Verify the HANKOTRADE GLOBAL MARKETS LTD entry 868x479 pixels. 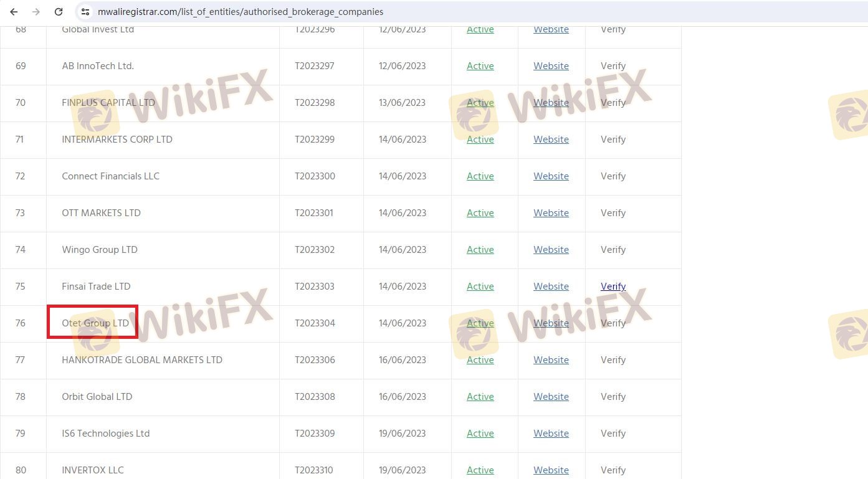[x=613, y=360]
